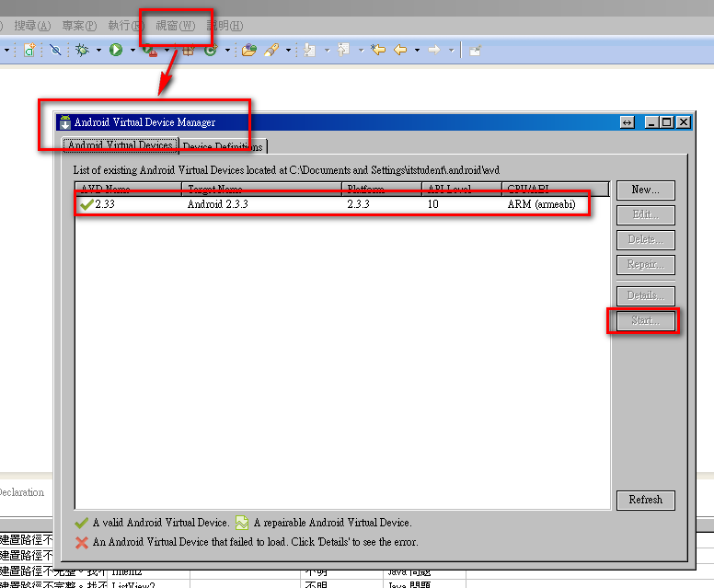Open the Search dropdown arrow beside flashlight
Screen dimensions: 714x588
click(x=288, y=50)
